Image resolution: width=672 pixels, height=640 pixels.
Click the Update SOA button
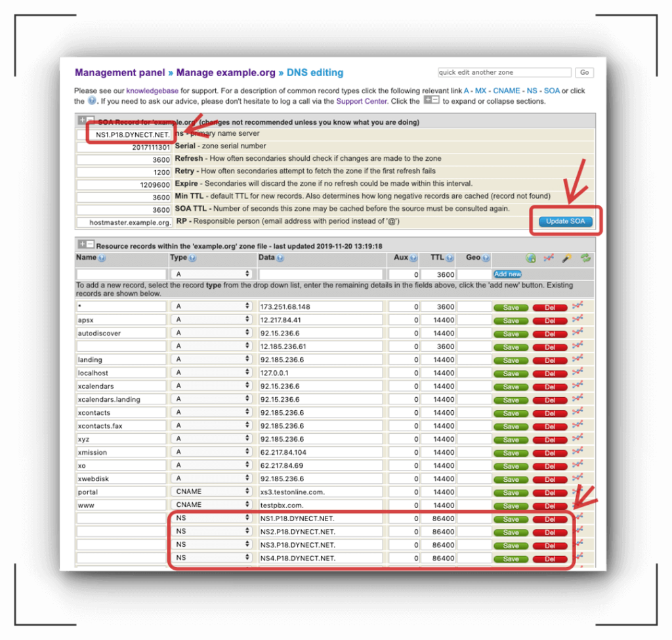coord(565,221)
